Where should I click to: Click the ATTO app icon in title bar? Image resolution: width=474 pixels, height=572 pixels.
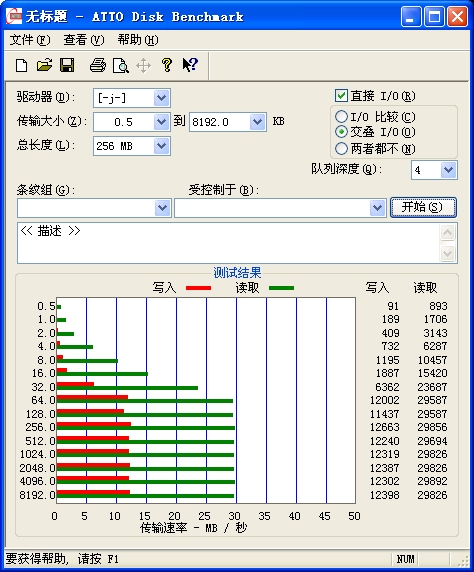[14, 16]
